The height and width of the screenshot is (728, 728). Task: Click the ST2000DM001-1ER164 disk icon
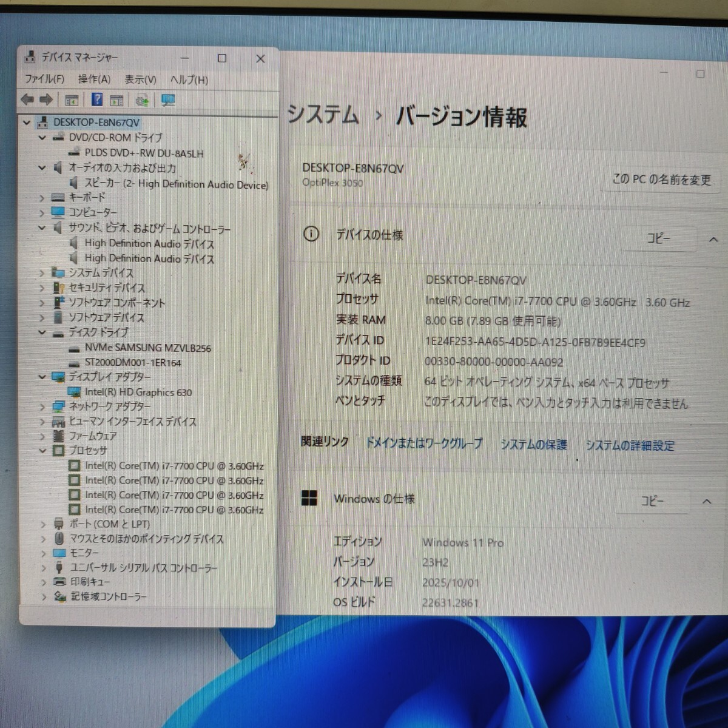[75, 363]
